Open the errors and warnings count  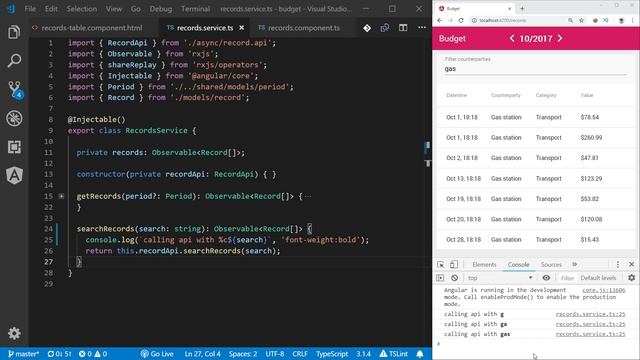(x=93, y=354)
